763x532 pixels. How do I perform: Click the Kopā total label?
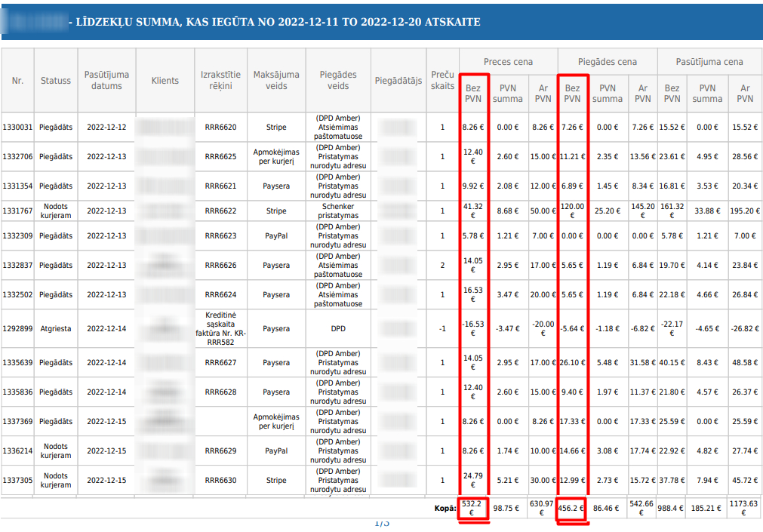tap(445, 508)
